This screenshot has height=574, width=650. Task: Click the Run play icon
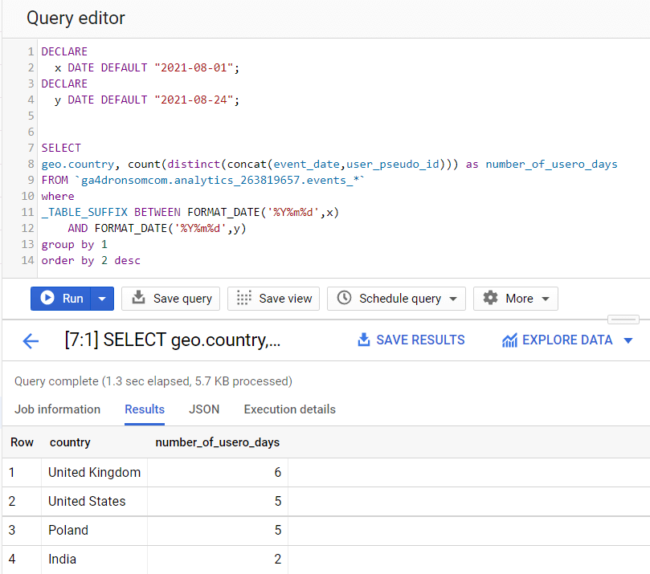pos(47,298)
